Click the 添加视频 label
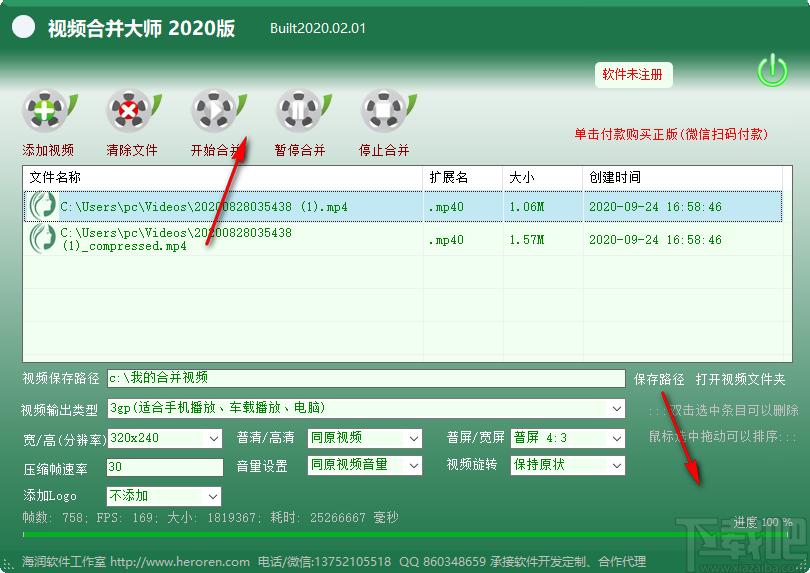The height and width of the screenshot is (573, 810). coord(48,150)
